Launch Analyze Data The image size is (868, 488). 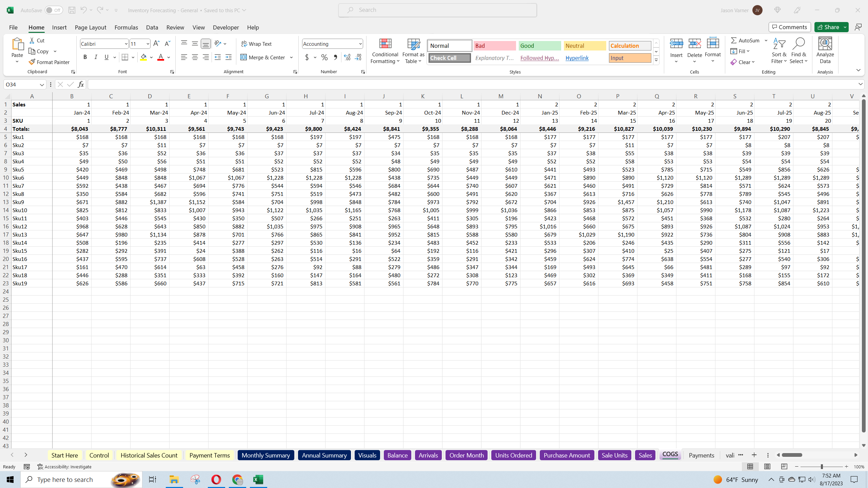coord(825,51)
